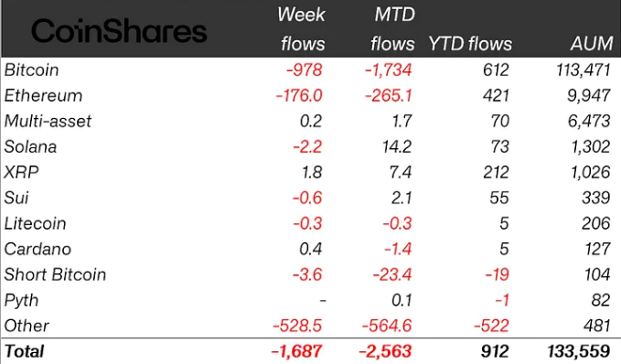Select the MTD flows column header
This screenshot has height=364, width=621.
(x=392, y=29)
